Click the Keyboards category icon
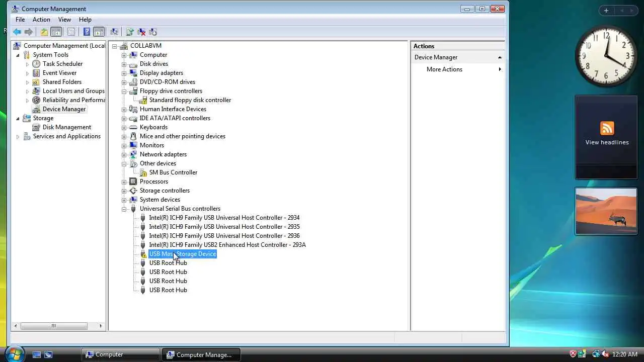 coord(133,127)
